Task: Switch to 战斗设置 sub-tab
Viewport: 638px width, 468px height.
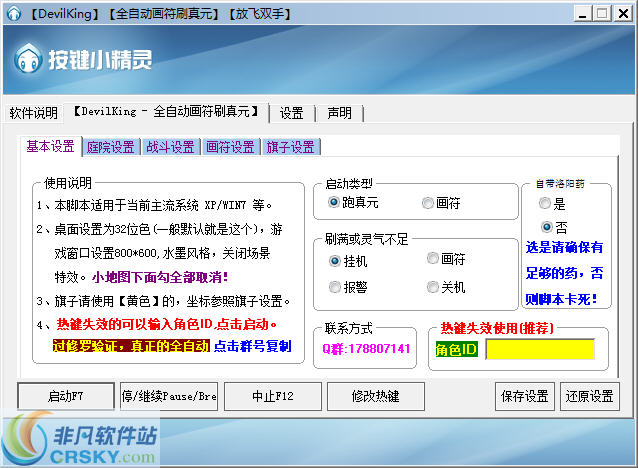Action: [x=170, y=147]
